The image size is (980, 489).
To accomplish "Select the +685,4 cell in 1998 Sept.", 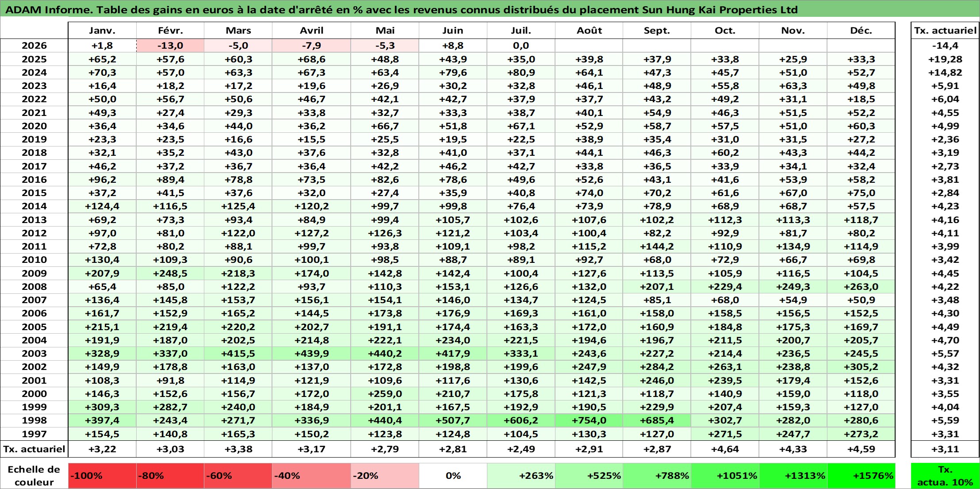I will pyautogui.click(x=657, y=420).
